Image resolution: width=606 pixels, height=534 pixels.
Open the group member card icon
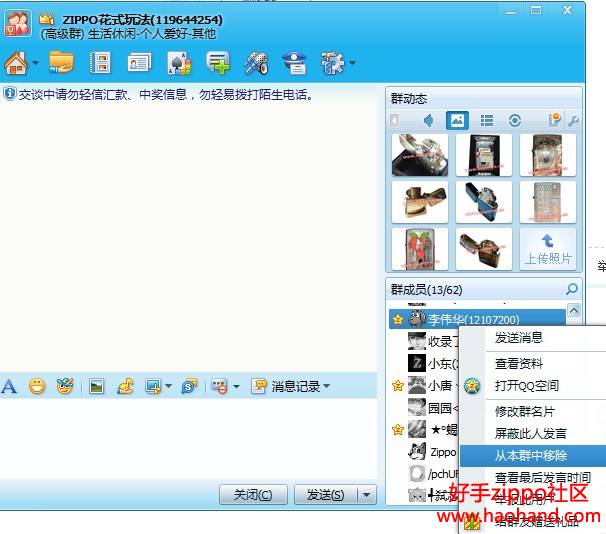click(x=139, y=63)
